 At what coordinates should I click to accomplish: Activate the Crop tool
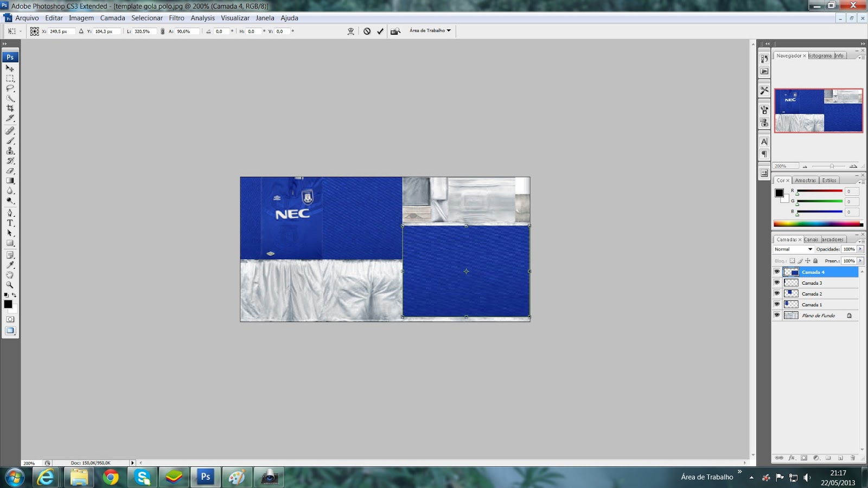pos(10,108)
